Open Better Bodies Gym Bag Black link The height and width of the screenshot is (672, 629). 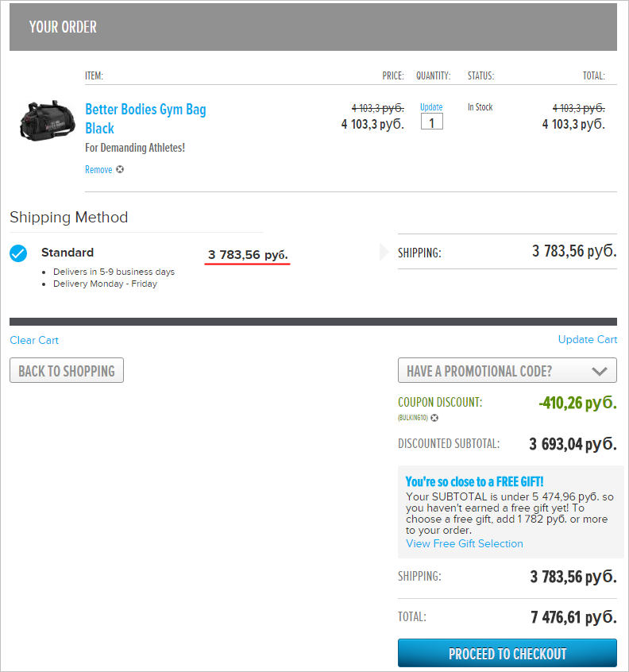(145, 118)
